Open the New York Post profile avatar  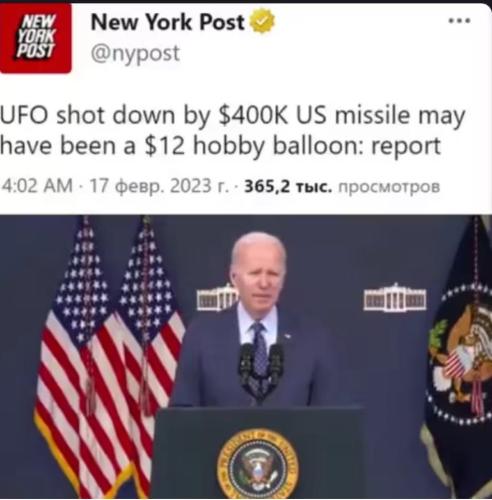click(35, 38)
